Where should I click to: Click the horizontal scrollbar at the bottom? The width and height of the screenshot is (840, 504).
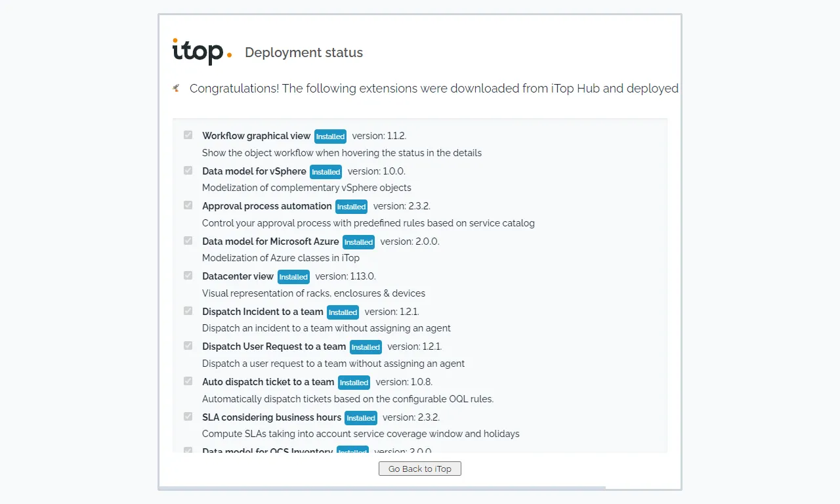[x=382, y=488]
